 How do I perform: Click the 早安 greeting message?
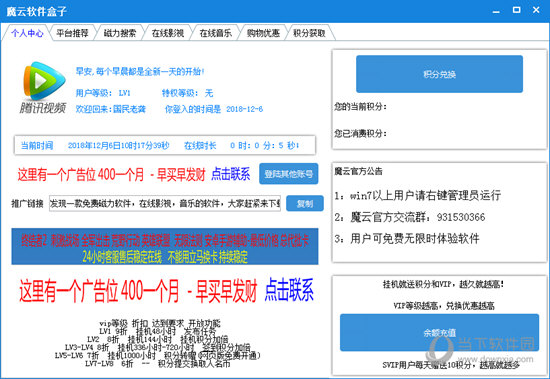[x=140, y=72]
